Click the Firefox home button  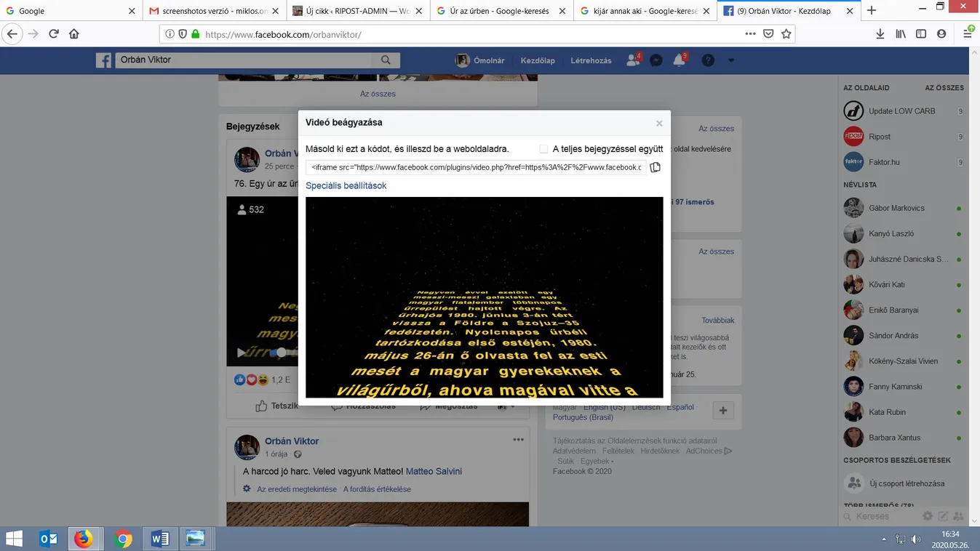pyautogui.click(x=73, y=34)
